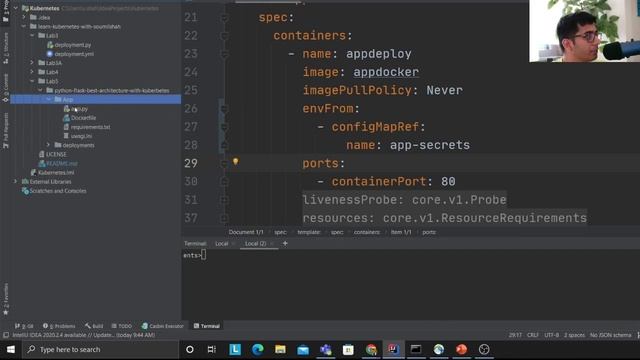The image size is (640, 360).
Task: Toggle fold marker on line 29 ports
Action: [x=224, y=163]
